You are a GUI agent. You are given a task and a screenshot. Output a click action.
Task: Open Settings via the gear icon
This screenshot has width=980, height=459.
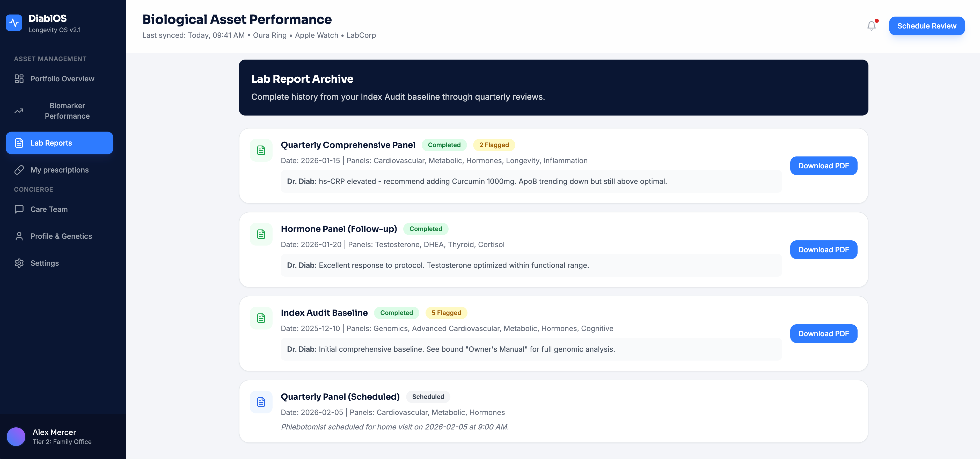tap(19, 263)
